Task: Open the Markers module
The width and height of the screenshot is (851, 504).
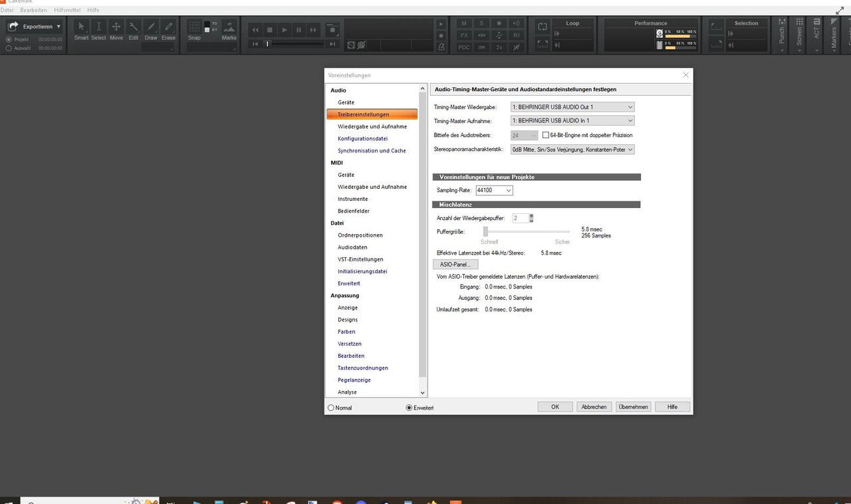Action: click(x=834, y=35)
